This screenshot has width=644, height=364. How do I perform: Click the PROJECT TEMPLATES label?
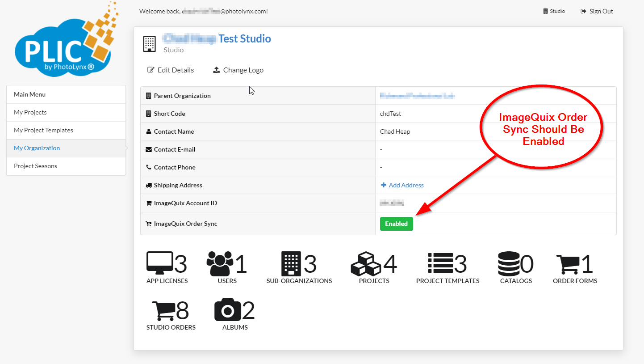pyautogui.click(x=448, y=281)
